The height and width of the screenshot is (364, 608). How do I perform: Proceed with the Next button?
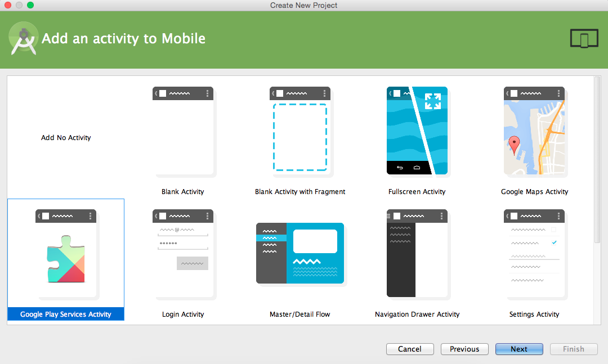519,349
